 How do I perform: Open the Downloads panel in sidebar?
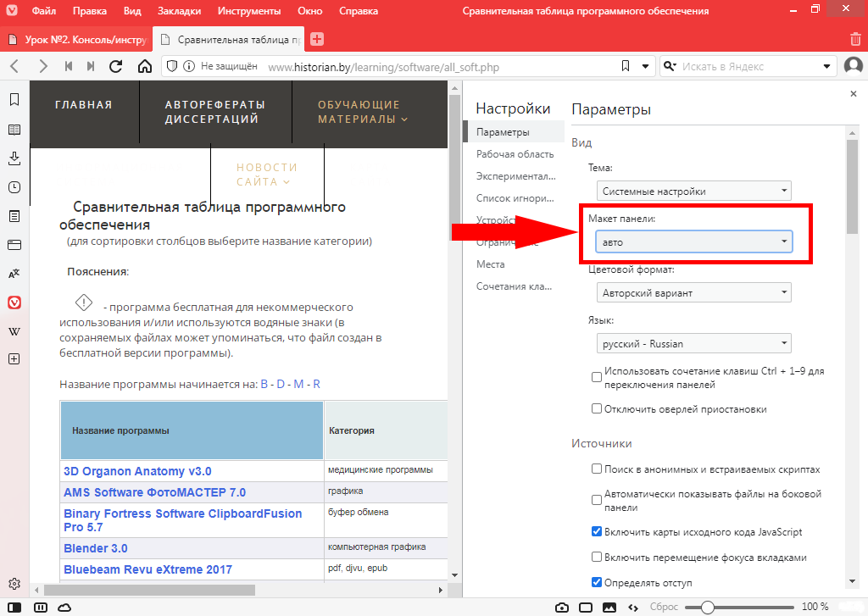coord(14,158)
